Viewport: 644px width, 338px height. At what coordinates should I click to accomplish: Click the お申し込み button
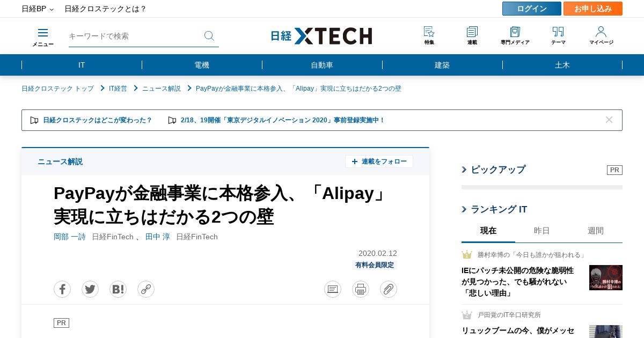[x=593, y=9]
